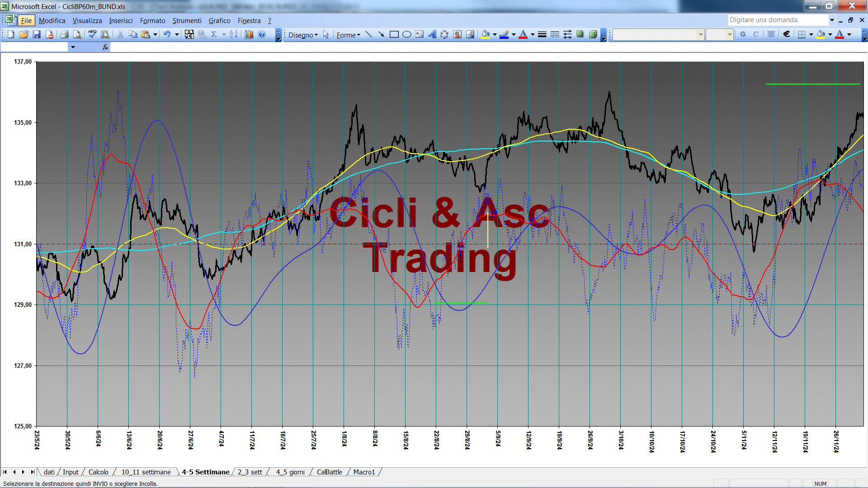Open the Paste options dropdown arrow
Screen dimensions: 868x488
155,35
